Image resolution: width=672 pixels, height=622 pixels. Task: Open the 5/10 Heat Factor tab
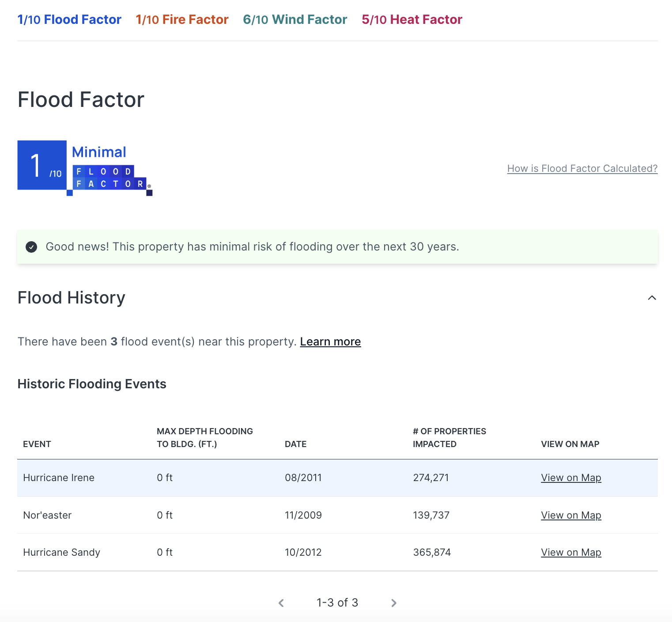tap(412, 19)
